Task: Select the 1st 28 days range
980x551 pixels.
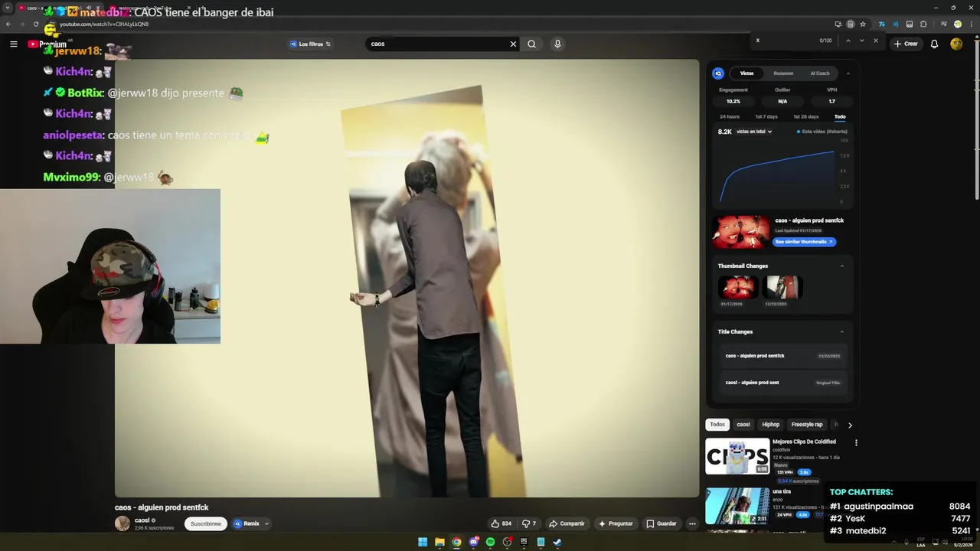Action: [x=805, y=116]
